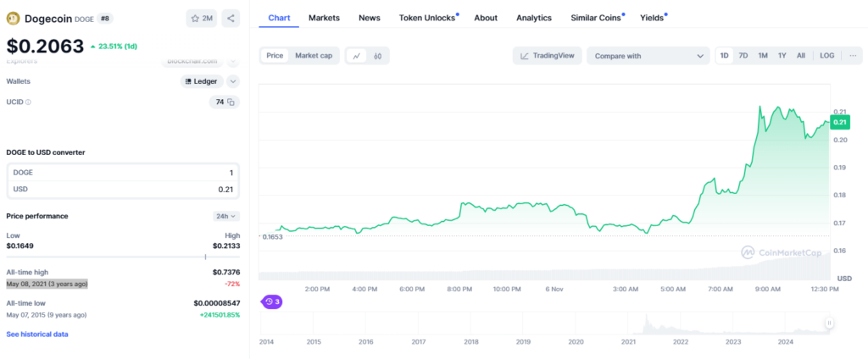Screen dimensions: 868x359
Task: Toggle LOG scale on chart
Action: [827, 56]
